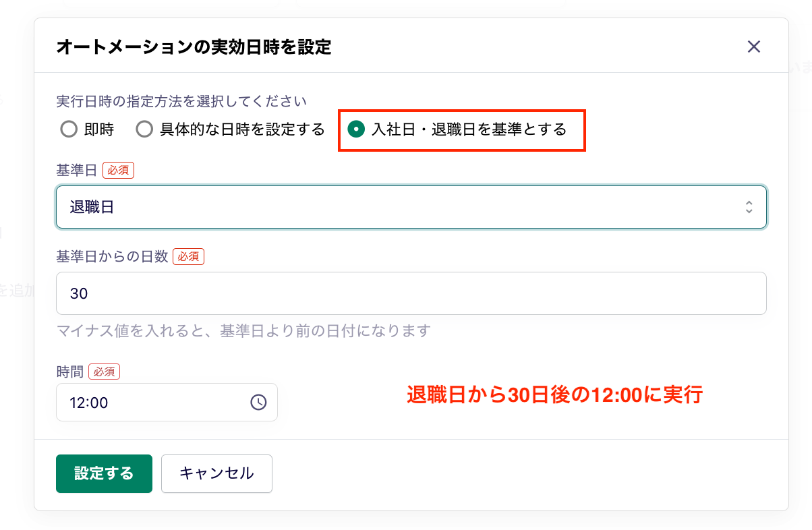Open the time picker via the clock icon

pyautogui.click(x=258, y=402)
